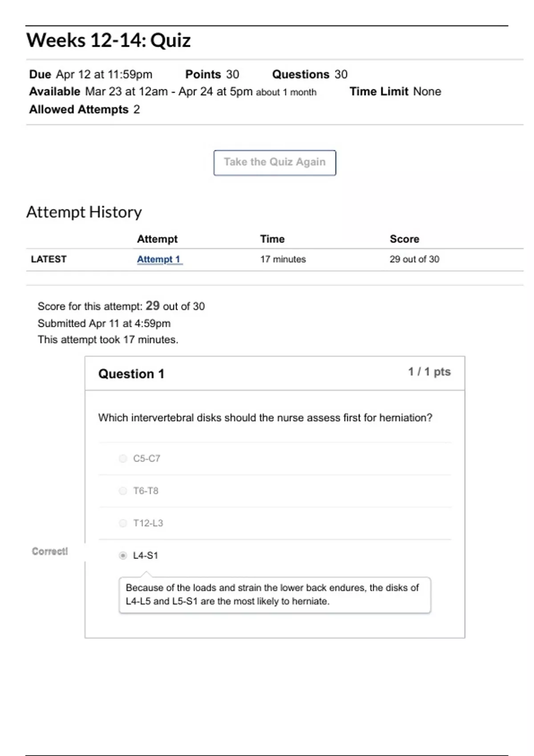Select the T6-T8 answer option

tap(122, 491)
